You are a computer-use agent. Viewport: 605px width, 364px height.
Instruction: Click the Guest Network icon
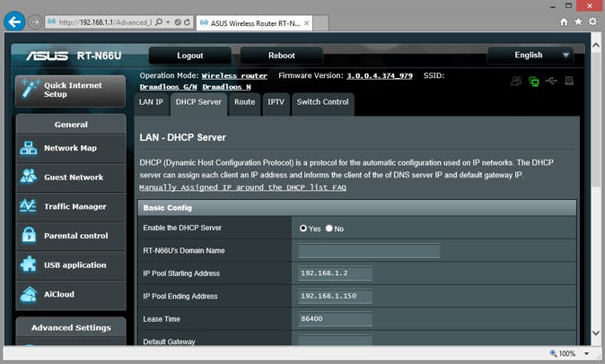[29, 177]
